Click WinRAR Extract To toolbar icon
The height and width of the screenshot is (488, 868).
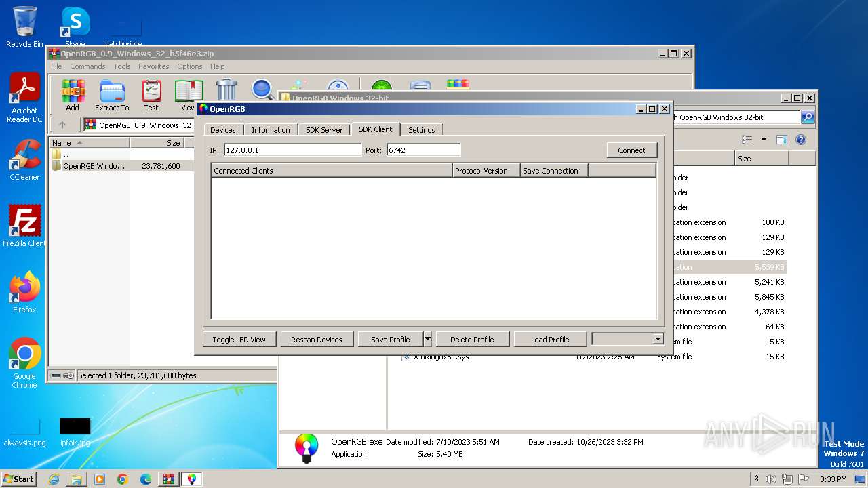coord(112,95)
